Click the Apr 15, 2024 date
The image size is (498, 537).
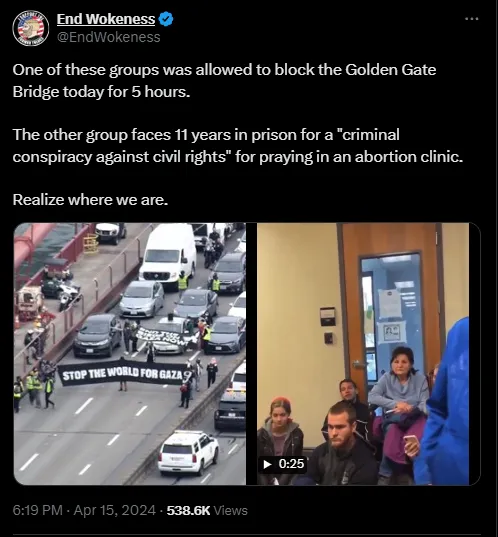[x=115, y=510]
